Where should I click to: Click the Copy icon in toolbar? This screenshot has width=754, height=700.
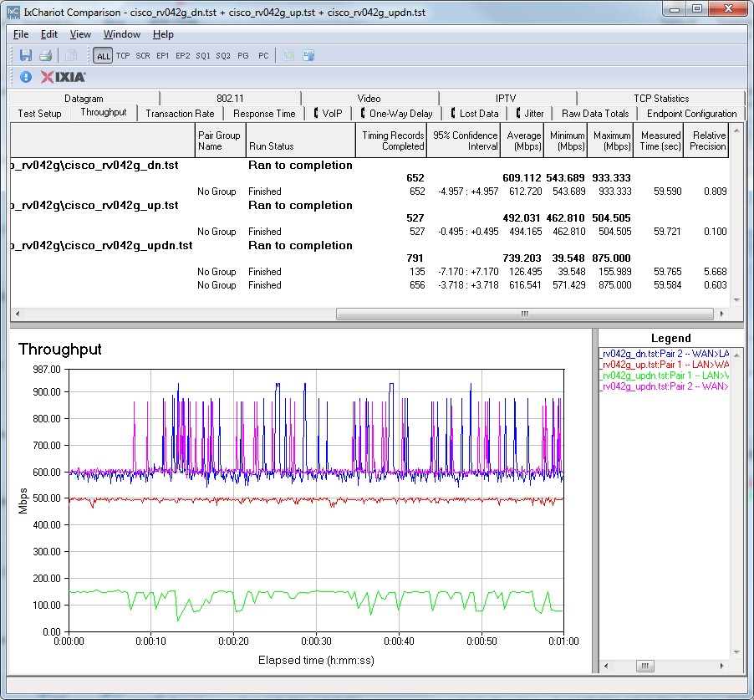[x=71, y=55]
